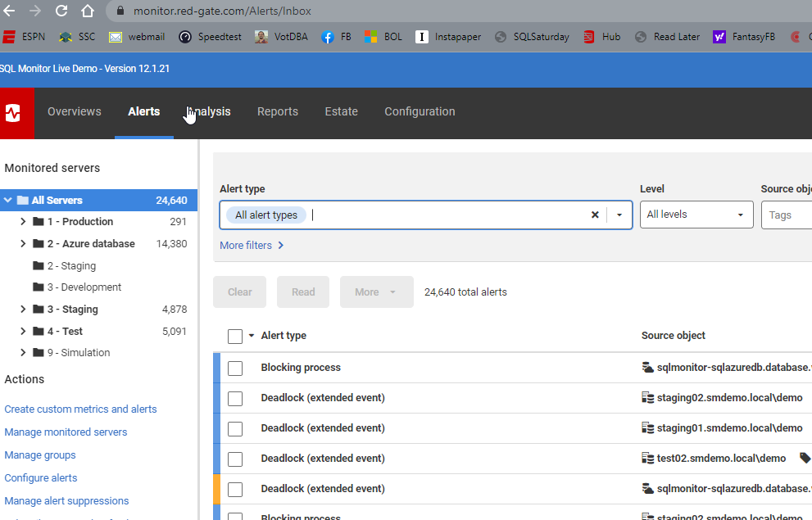Open the Level dropdown showing All levels

tap(696, 215)
